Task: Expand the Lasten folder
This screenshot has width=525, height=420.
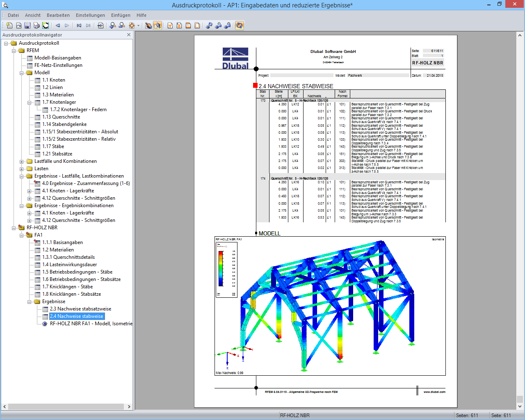Action: pos(22,169)
